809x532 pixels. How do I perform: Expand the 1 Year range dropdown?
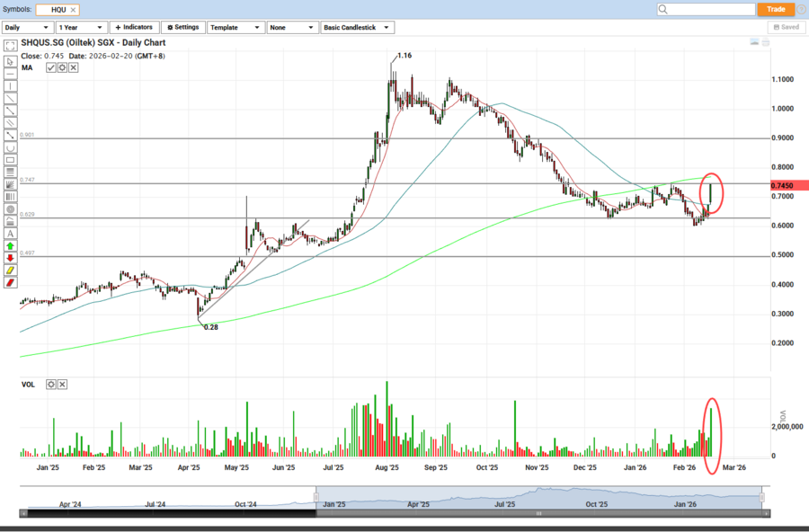click(81, 27)
